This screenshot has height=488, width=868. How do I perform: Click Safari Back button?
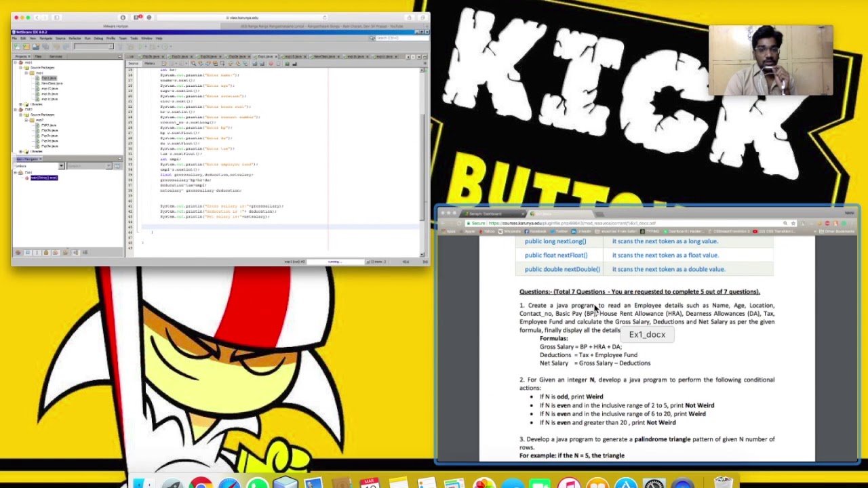coord(37,18)
